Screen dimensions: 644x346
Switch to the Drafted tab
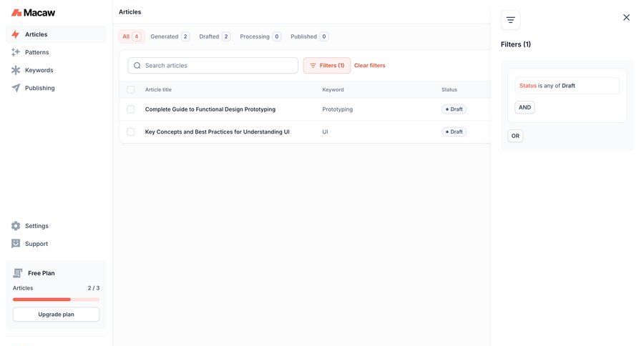pos(215,36)
